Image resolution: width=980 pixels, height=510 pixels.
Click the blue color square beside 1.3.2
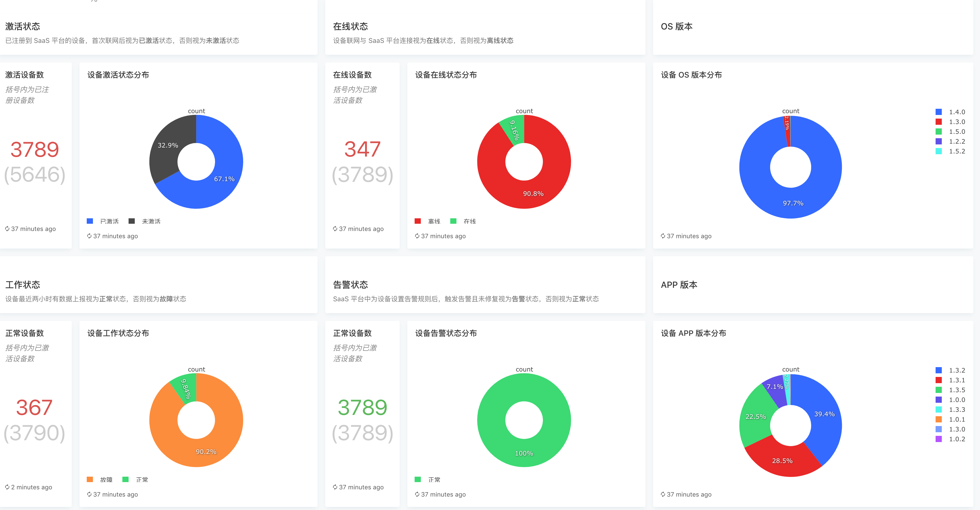tap(939, 370)
